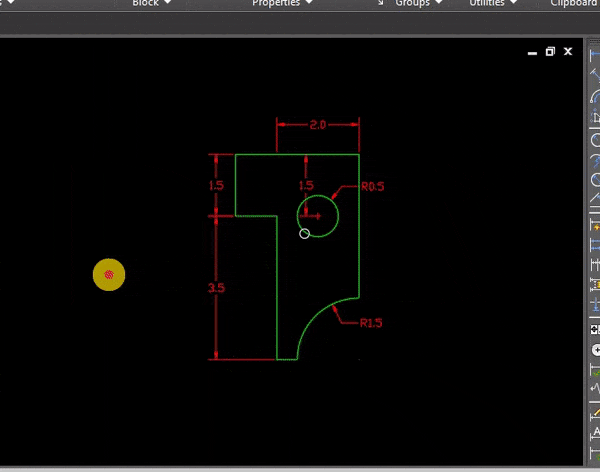Select the Arc Length dimension tool
The height and width of the screenshot is (472, 600).
pyautogui.click(x=595, y=96)
